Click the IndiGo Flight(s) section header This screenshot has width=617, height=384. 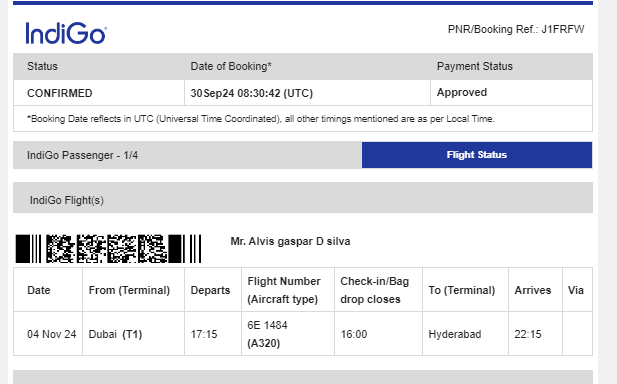point(303,198)
